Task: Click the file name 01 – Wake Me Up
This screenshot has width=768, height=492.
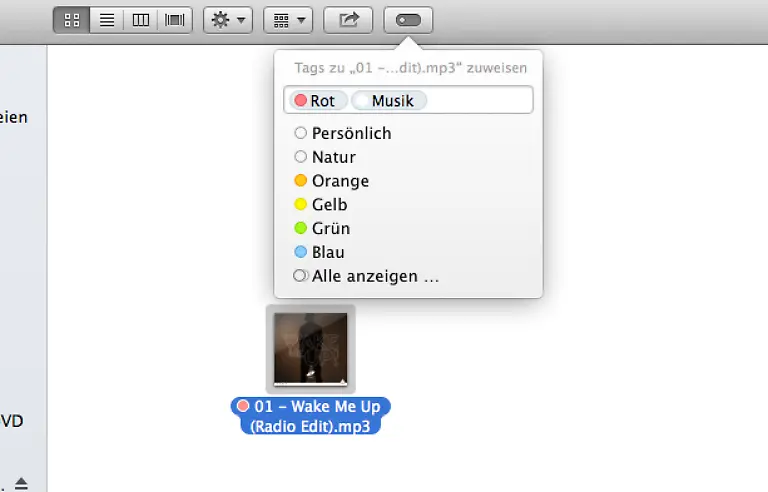Action: (311, 416)
